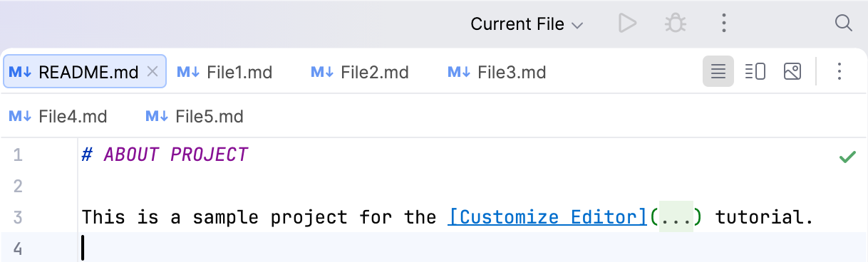Screen dimensions: 868x262
Task: Select the File4.md tab
Action: pyautogui.click(x=58, y=116)
